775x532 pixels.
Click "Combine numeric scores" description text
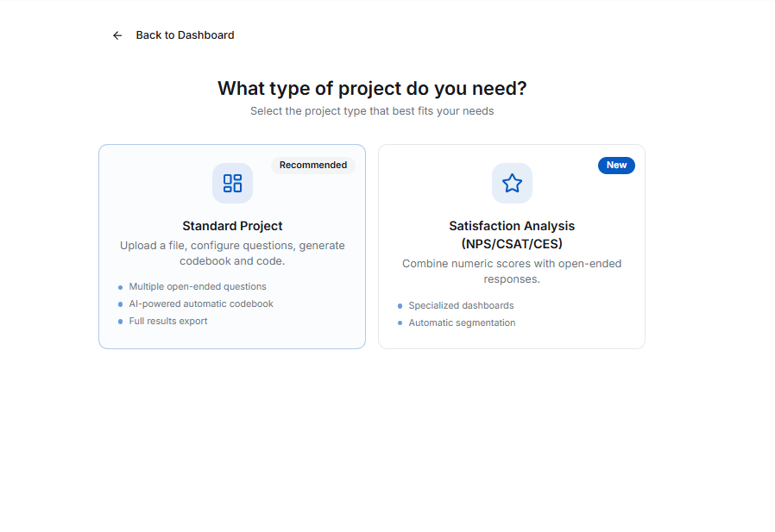[512, 271]
